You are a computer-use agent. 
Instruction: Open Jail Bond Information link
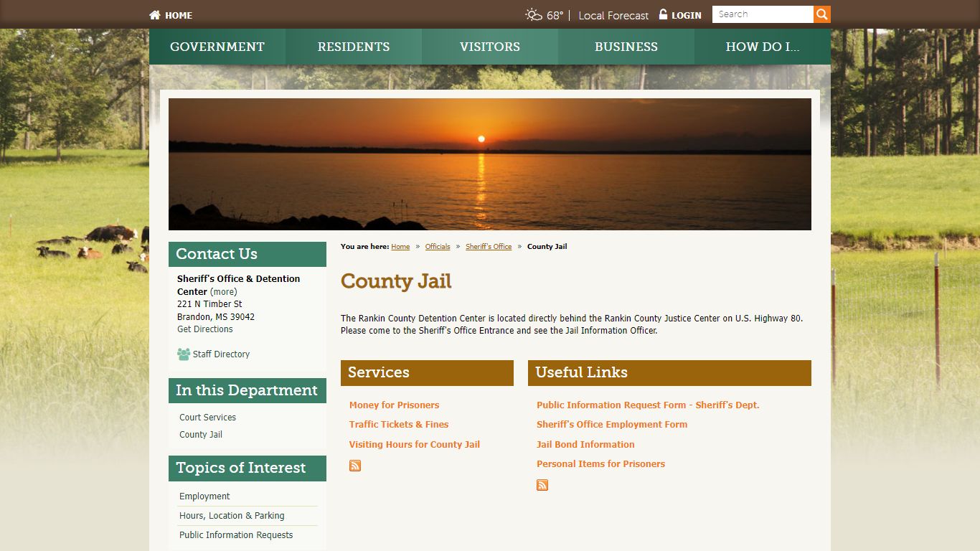click(x=585, y=444)
